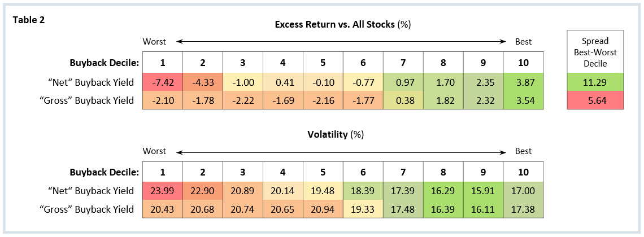
Task: Click the green 11.29 spread cell
Action: [595, 83]
